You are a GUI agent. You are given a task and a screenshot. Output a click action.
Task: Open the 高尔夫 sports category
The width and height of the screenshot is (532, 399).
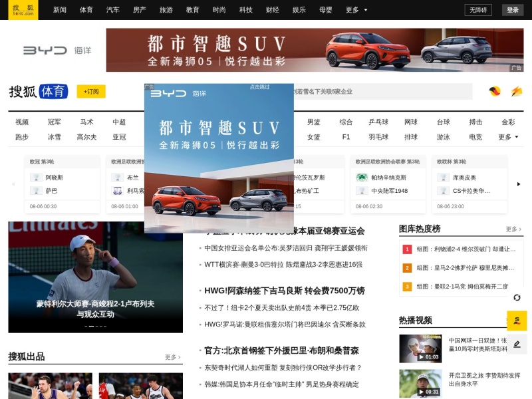(x=86, y=137)
